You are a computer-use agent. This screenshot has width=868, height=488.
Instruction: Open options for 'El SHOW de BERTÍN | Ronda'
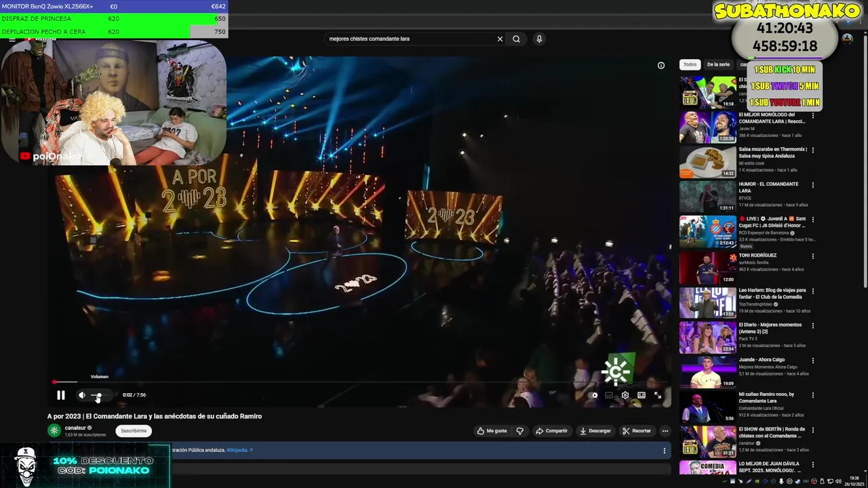tap(813, 430)
